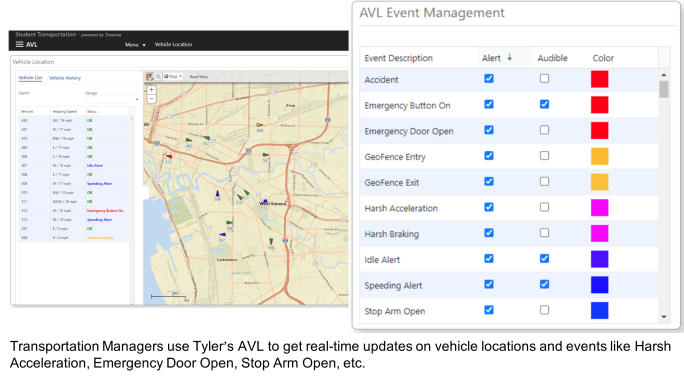The width and height of the screenshot is (684, 377).
Task: Open Vehicle Location in the top menu bar
Action: coord(173,45)
